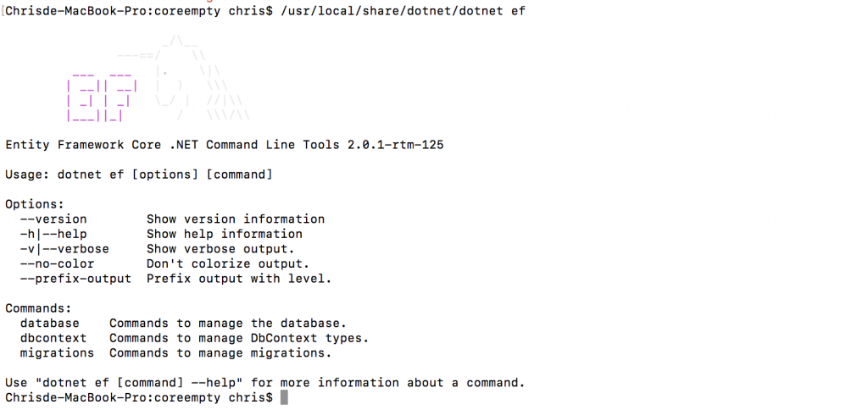The height and width of the screenshot is (410, 868).
Task: Click the --no-color option text
Action: point(57,264)
